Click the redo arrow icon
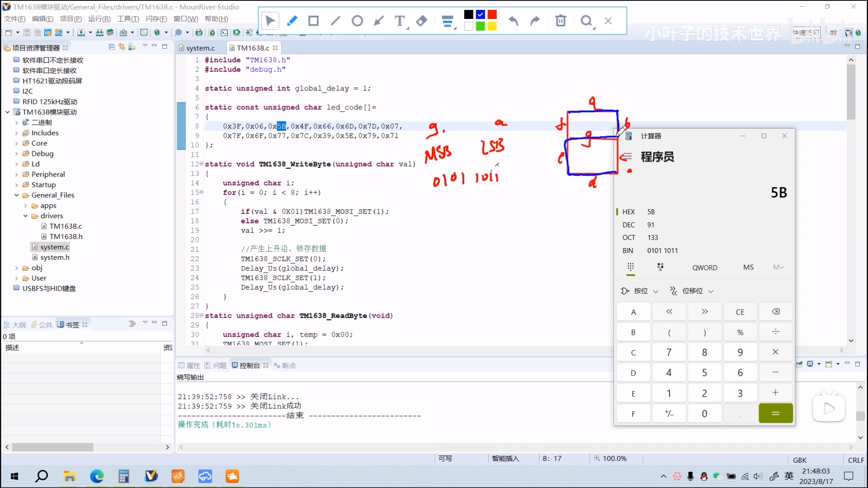Image resolution: width=868 pixels, height=488 pixels. [x=535, y=20]
